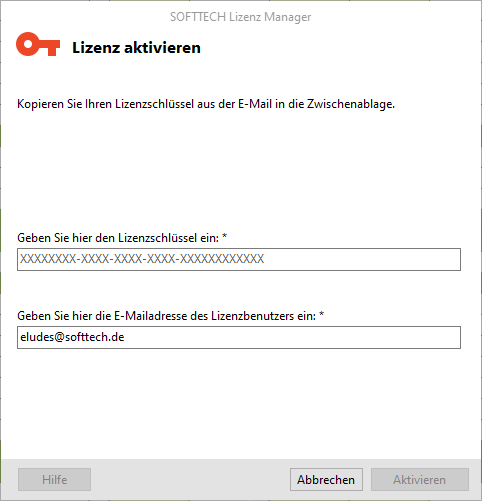Viewport: 482px width, 501px height.
Task: Click the 'Geben Sie hier den Lizenzschlüssel ein' label
Action: coord(118,238)
